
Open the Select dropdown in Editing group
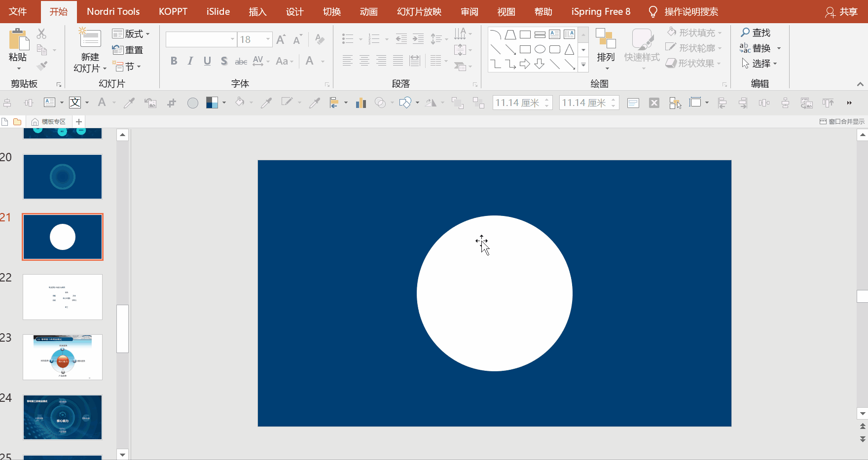(760, 64)
